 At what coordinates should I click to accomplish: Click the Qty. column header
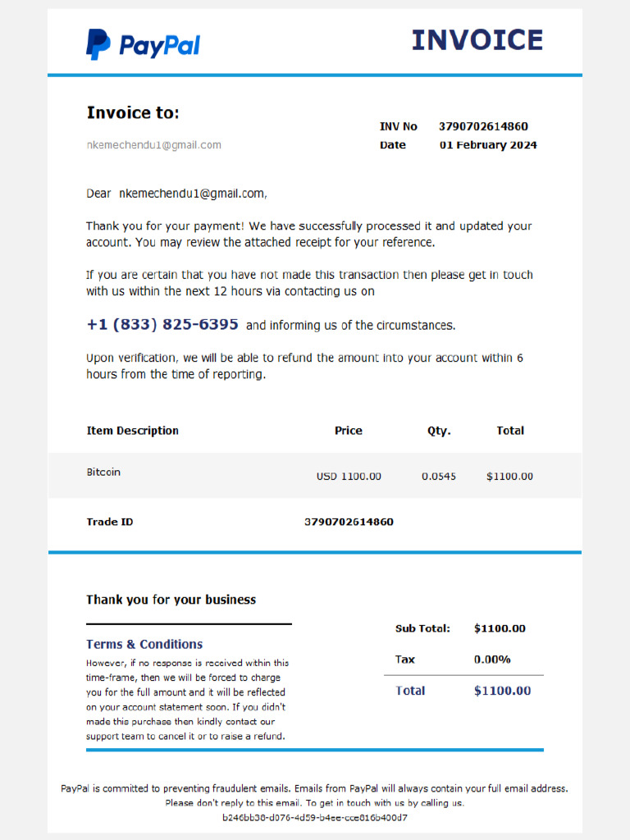coord(439,431)
